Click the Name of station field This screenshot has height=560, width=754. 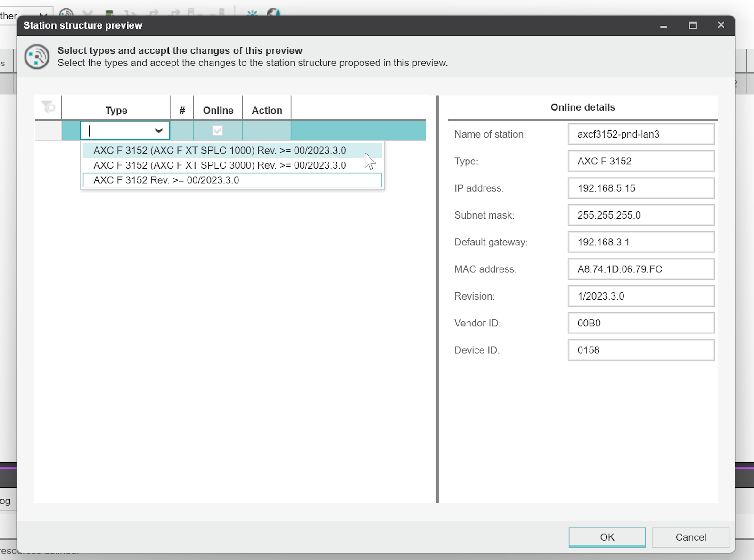point(641,134)
